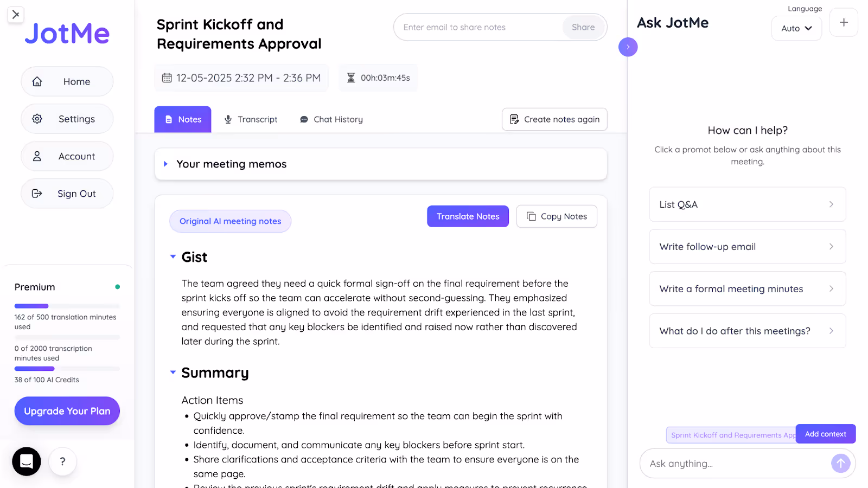Screen dimensions: 868x488
Task: Collapse the Ask JotMe panel arrow
Action: 628,47
